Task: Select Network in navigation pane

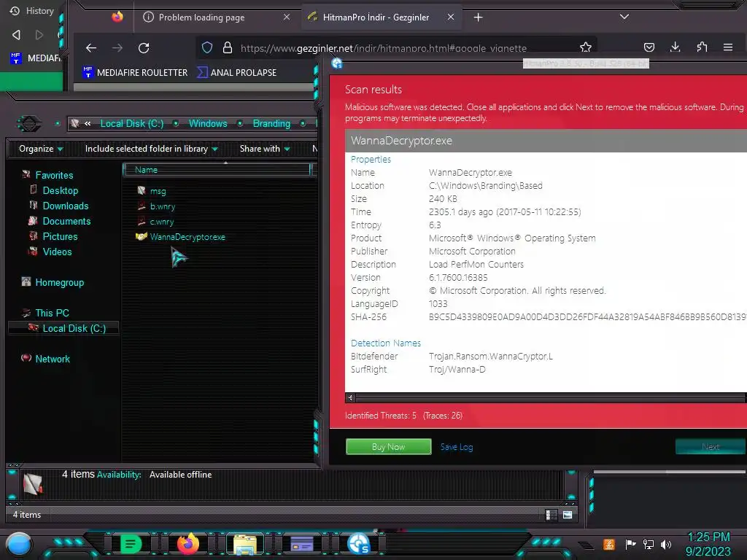Action: (x=46, y=359)
